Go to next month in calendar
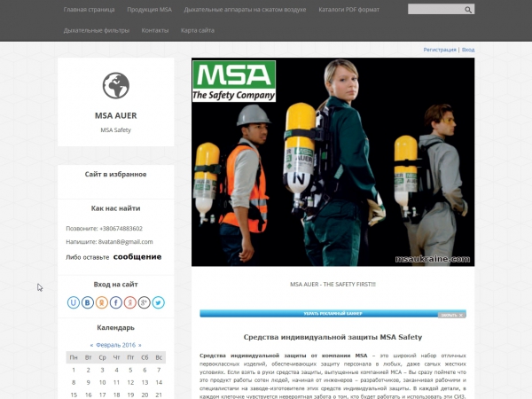The image size is (532, 399). pos(140,345)
